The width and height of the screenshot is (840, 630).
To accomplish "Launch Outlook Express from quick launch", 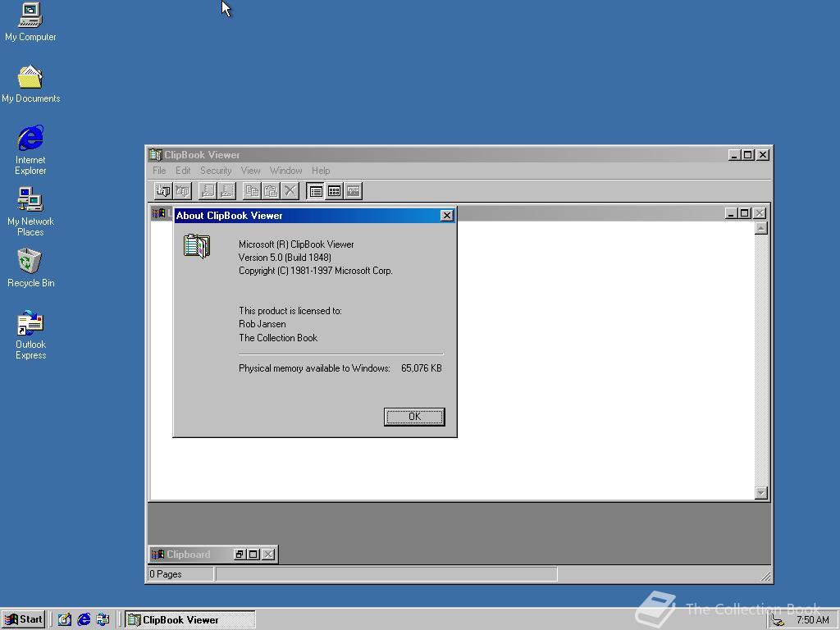I will 103,620.
